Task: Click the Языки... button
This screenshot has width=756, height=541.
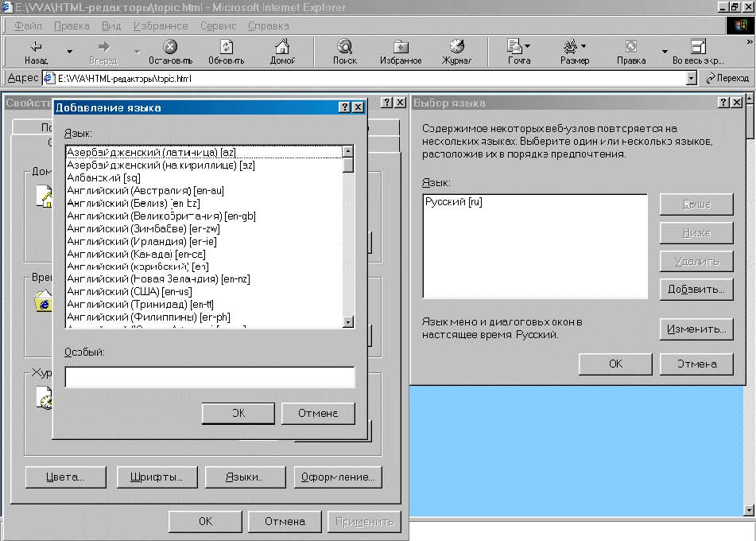Action: coord(245,477)
